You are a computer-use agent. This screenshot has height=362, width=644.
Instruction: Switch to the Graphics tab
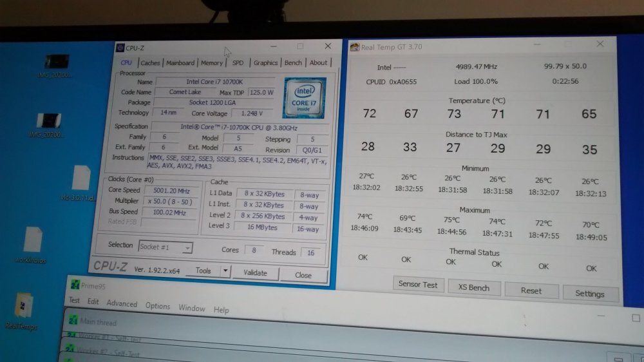point(265,63)
